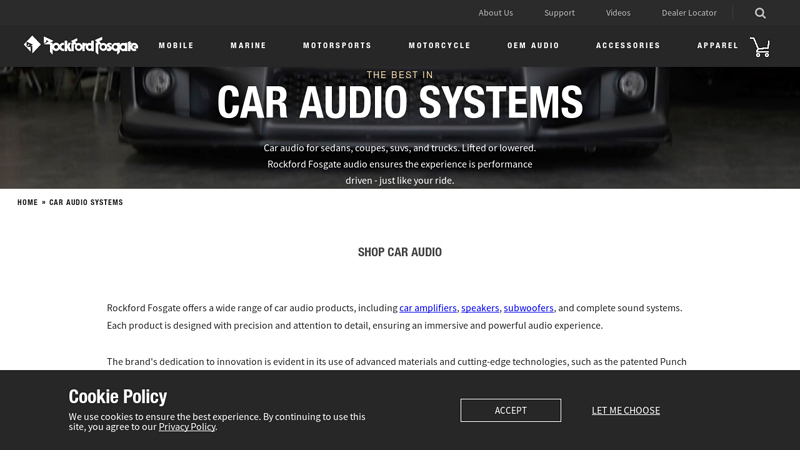Click the search magnifier icon
This screenshot has height=450, width=800.
coord(760,13)
